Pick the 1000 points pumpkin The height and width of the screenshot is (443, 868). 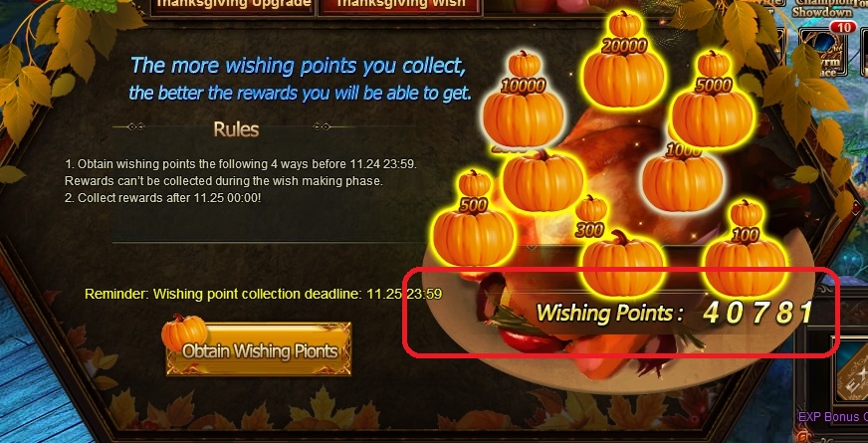682,176
